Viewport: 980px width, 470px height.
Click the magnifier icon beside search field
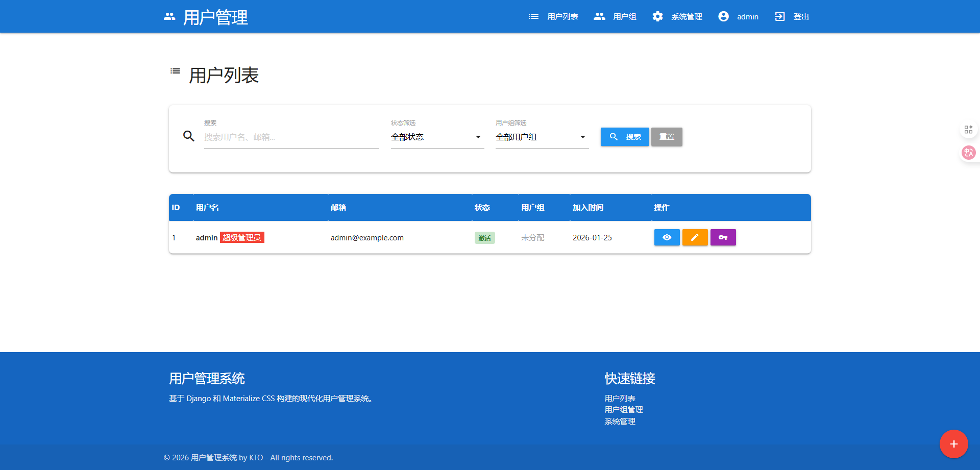[x=189, y=136]
